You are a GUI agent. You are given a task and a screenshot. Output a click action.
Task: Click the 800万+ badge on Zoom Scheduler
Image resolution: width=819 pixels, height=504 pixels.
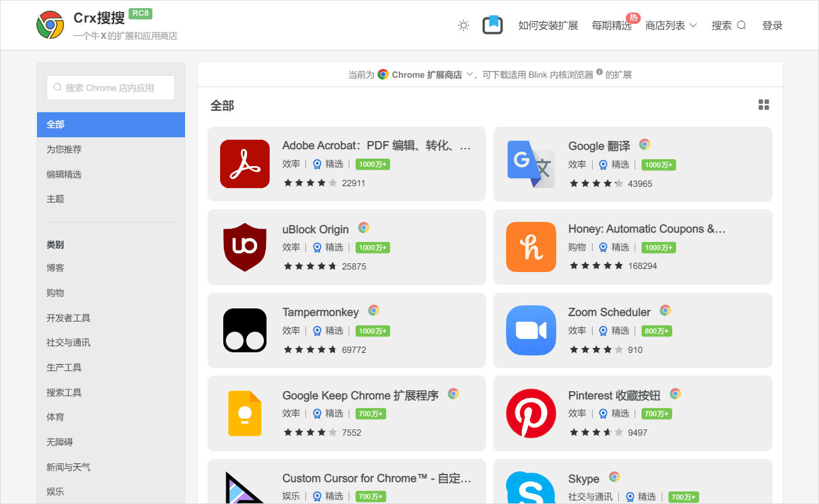657,331
